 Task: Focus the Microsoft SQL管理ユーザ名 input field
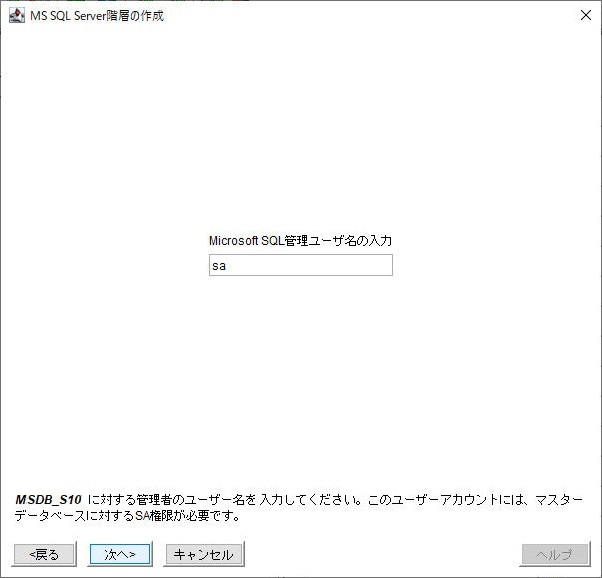pyautogui.click(x=301, y=265)
